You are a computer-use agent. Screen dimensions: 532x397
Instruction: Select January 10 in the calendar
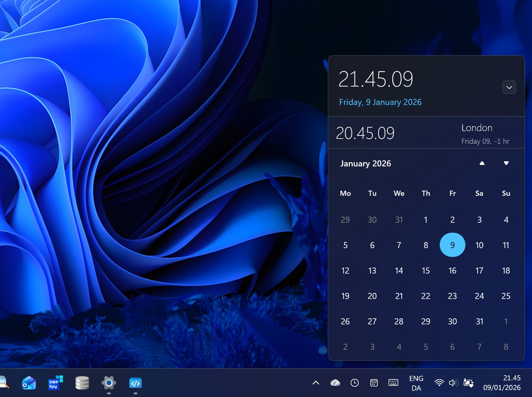(479, 245)
